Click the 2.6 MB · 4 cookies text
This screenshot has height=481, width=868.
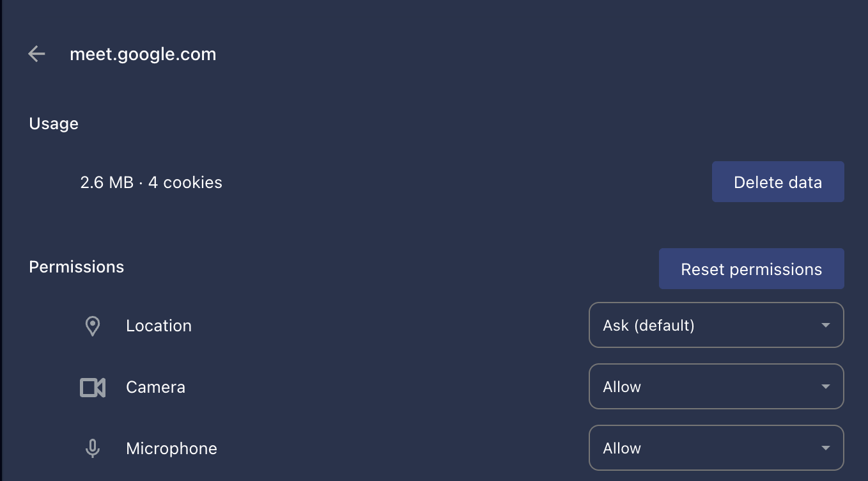pyautogui.click(x=151, y=182)
